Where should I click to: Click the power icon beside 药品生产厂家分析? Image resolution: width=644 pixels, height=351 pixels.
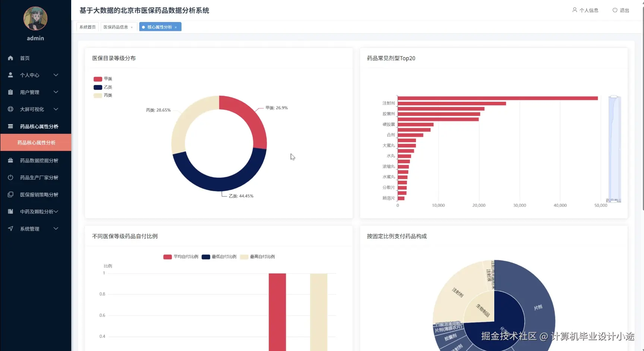pos(10,177)
